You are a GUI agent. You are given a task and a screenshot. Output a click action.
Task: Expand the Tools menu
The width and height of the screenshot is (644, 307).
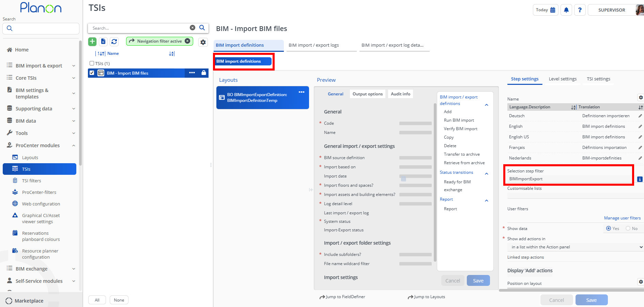pos(74,133)
